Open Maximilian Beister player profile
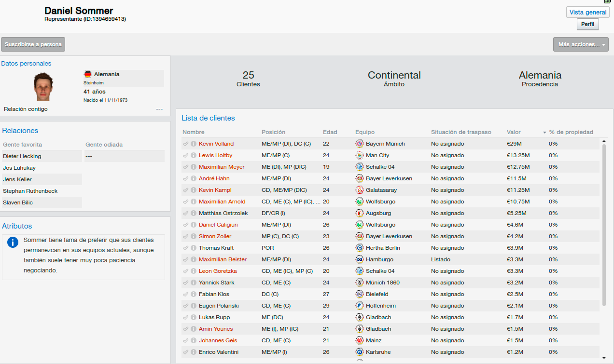Viewport: 614px width, 364px height. (x=223, y=259)
